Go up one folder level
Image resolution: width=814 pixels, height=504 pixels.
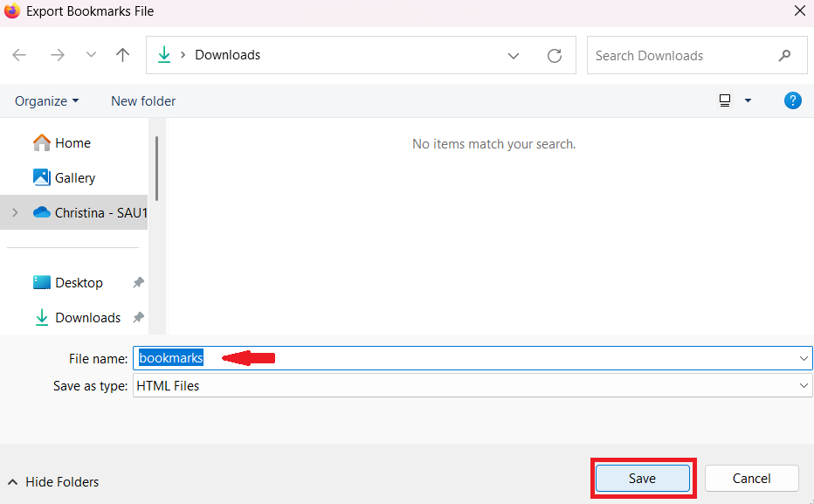[122, 55]
